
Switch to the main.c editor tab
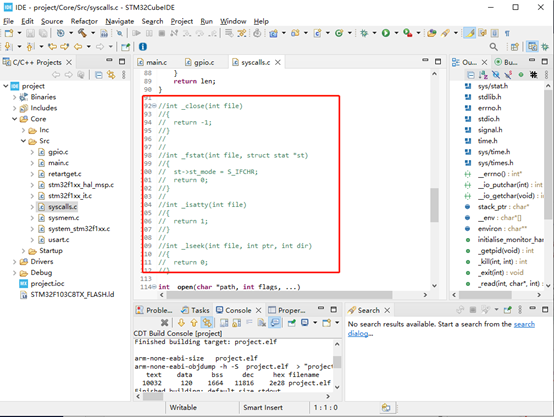tap(152, 62)
